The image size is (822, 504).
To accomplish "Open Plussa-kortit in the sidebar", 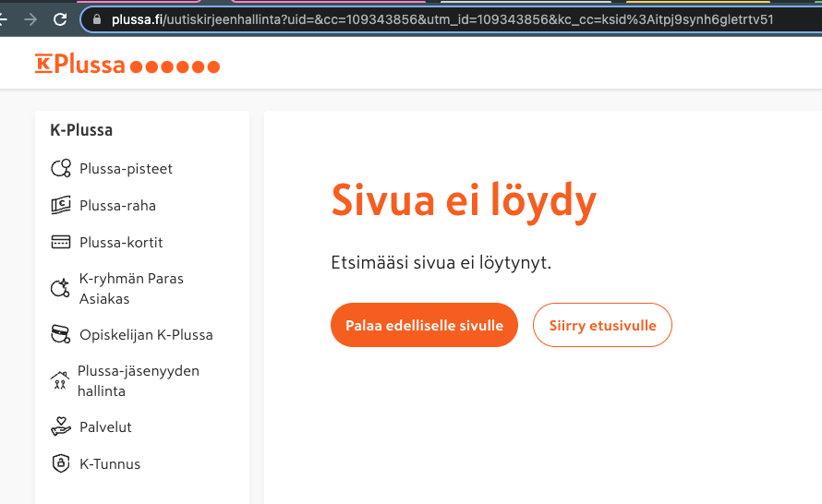I will pyautogui.click(x=121, y=243).
